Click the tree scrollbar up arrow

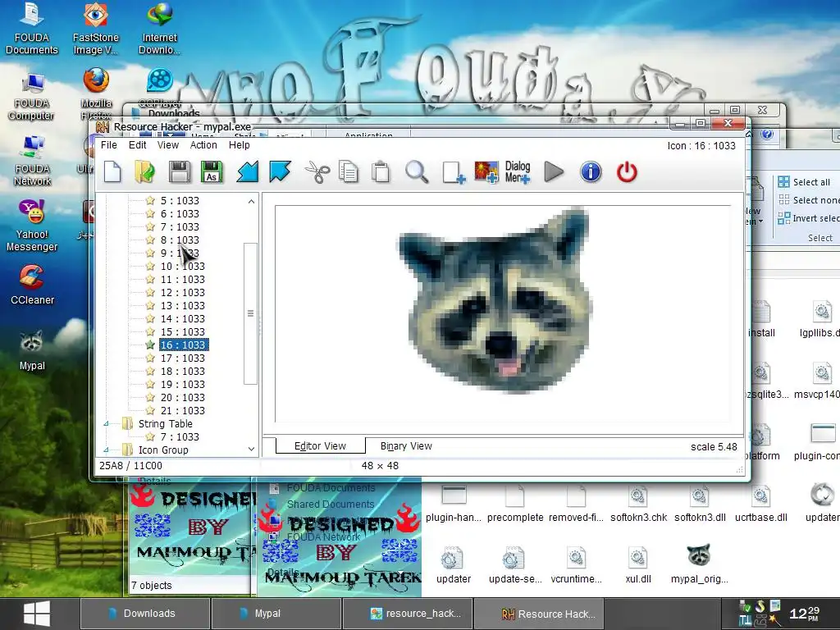pyautogui.click(x=251, y=202)
